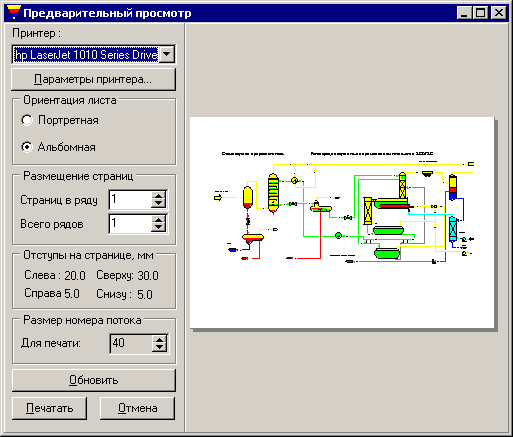Increase Всего рядов with up arrow
The image size is (513, 437).
click(159, 219)
